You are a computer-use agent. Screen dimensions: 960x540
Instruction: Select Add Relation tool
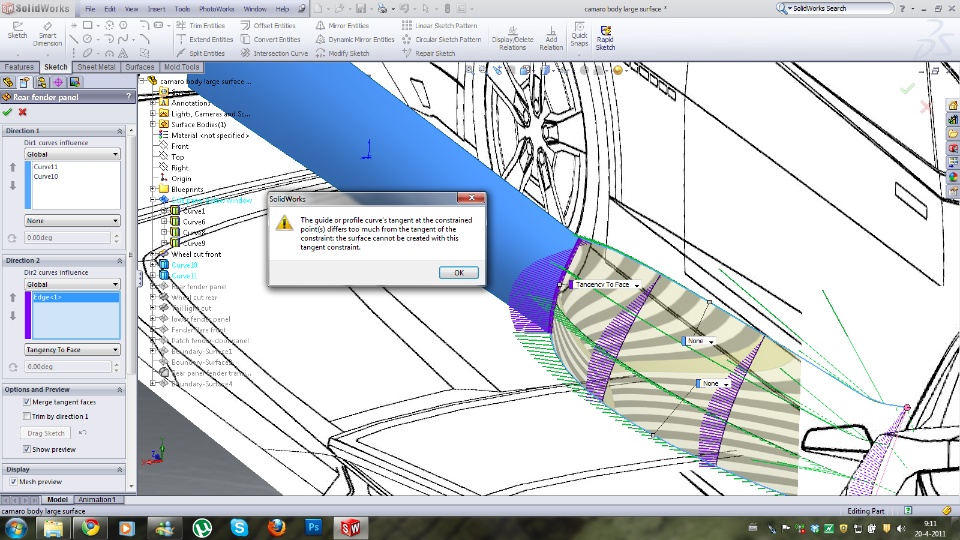click(x=551, y=38)
